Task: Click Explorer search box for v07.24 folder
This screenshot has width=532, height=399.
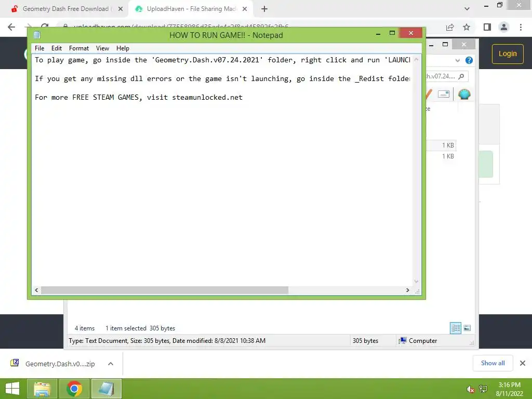Action: point(446,76)
